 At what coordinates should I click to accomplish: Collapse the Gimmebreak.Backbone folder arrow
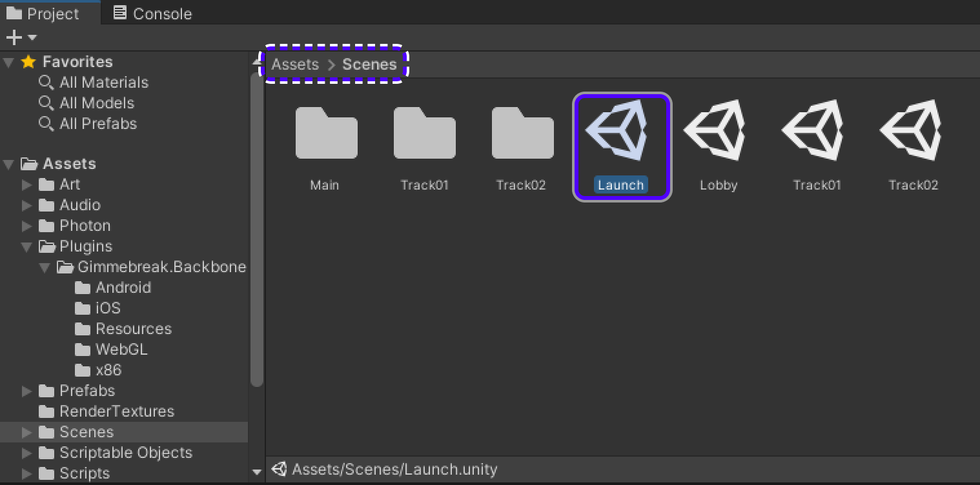(x=45, y=268)
